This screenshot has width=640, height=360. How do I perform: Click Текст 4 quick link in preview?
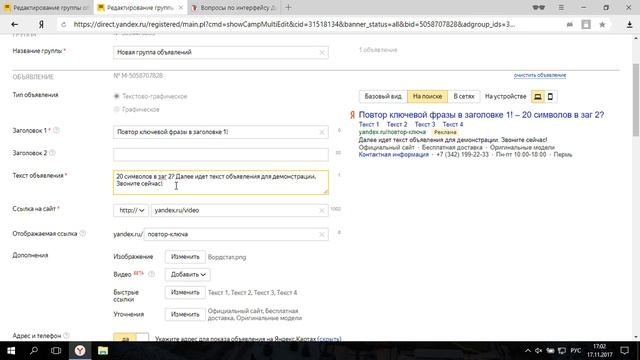(x=453, y=124)
